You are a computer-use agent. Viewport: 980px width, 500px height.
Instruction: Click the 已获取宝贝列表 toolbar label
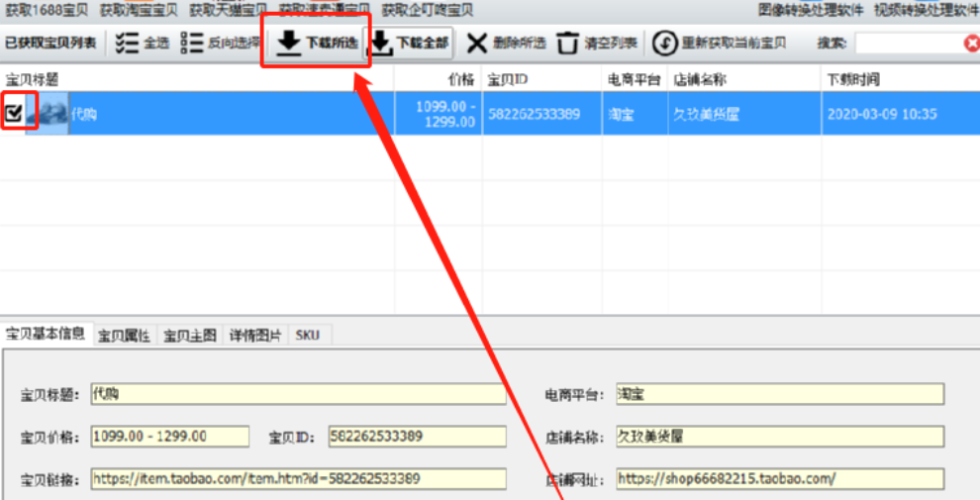click(50, 43)
